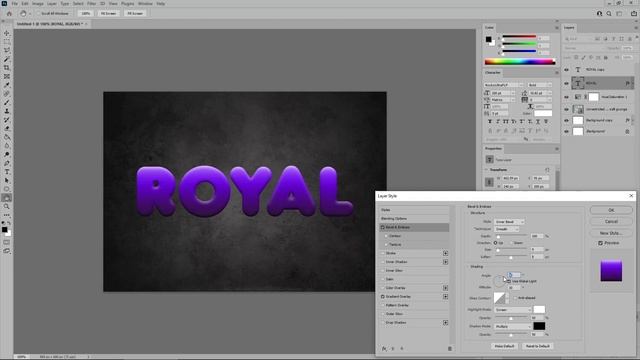Select the Clone Stamp tool
Image resolution: width=640 pixels, height=360 pixels.
coord(7,111)
